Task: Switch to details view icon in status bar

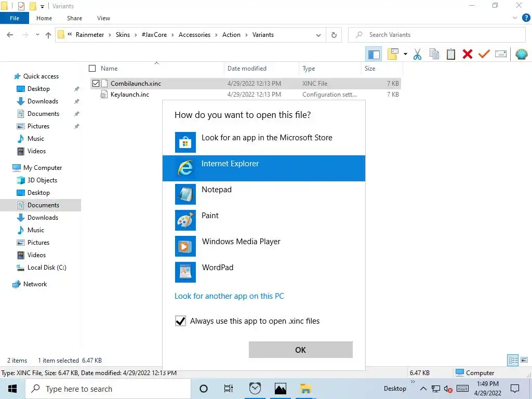Action: (x=513, y=360)
